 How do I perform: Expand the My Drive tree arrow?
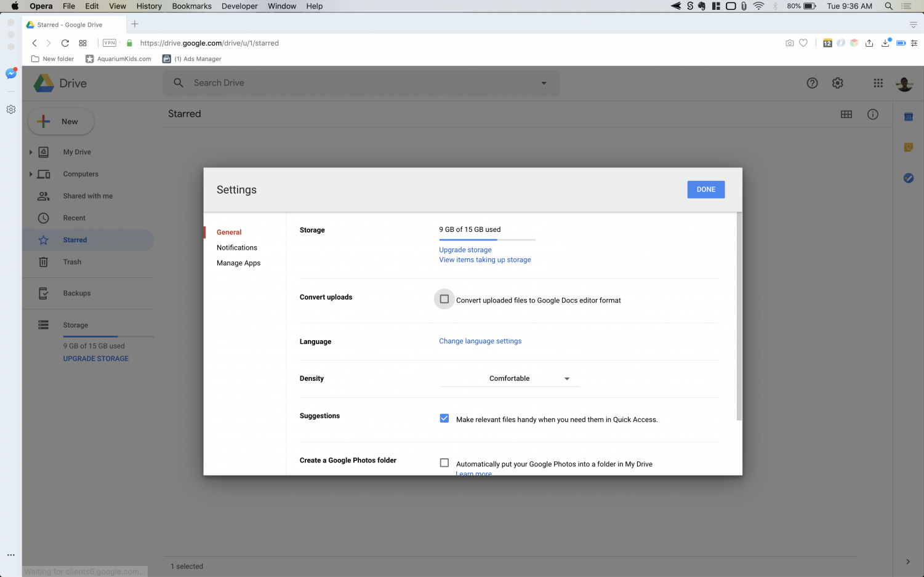(31, 152)
